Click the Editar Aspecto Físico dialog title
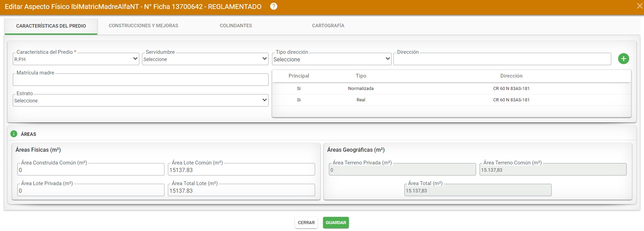 [133, 7]
